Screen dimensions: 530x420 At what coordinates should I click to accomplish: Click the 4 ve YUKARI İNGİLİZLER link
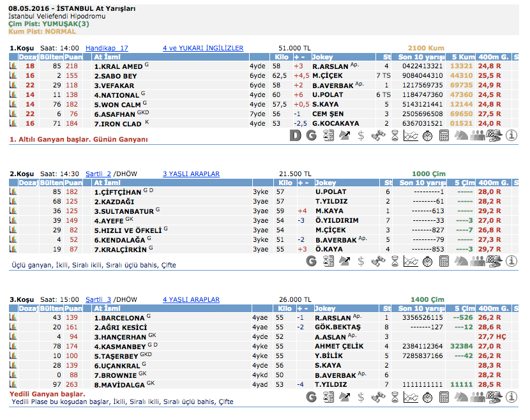(x=202, y=48)
